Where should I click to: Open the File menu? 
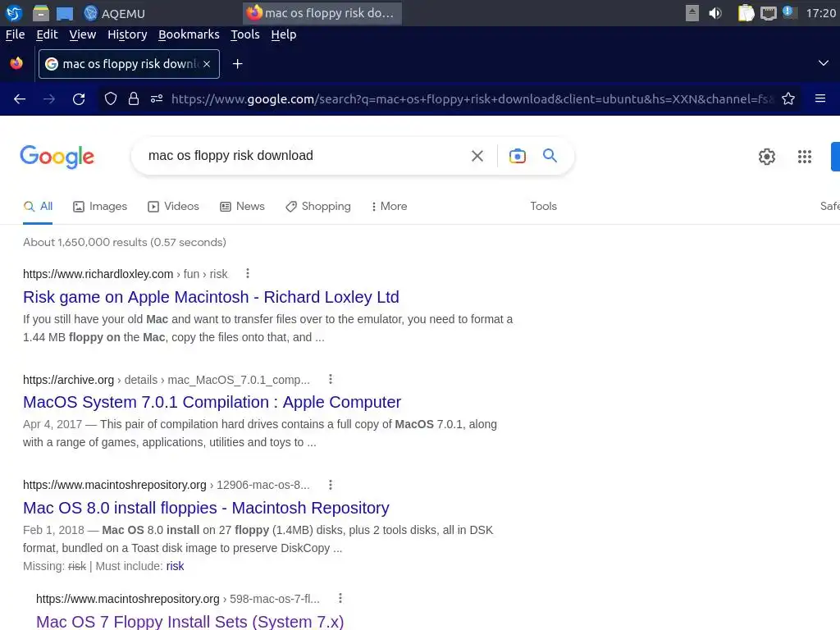pos(15,34)
